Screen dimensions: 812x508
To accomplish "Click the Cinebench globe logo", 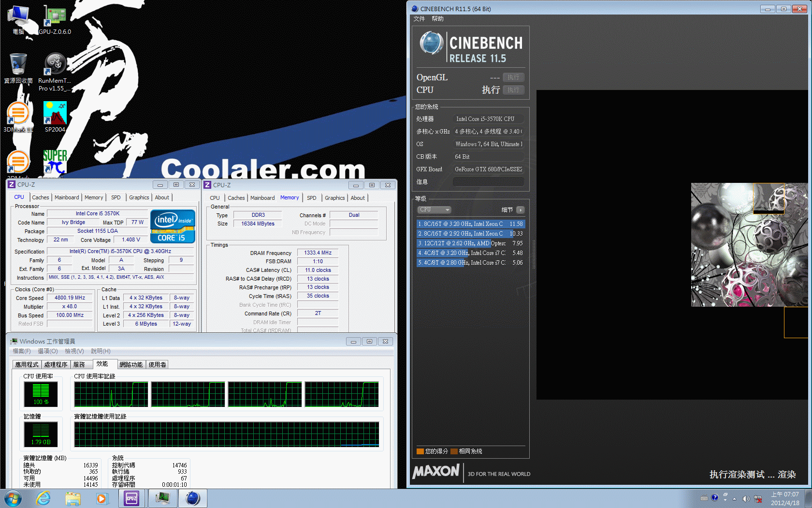I will pos(431,43).
